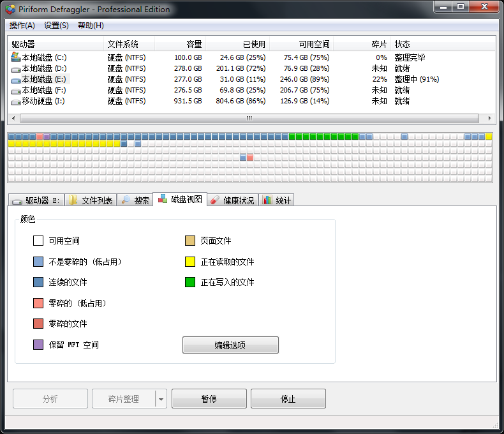Click the C: system drive icon

pyautogui.click(x=16, y=57)
